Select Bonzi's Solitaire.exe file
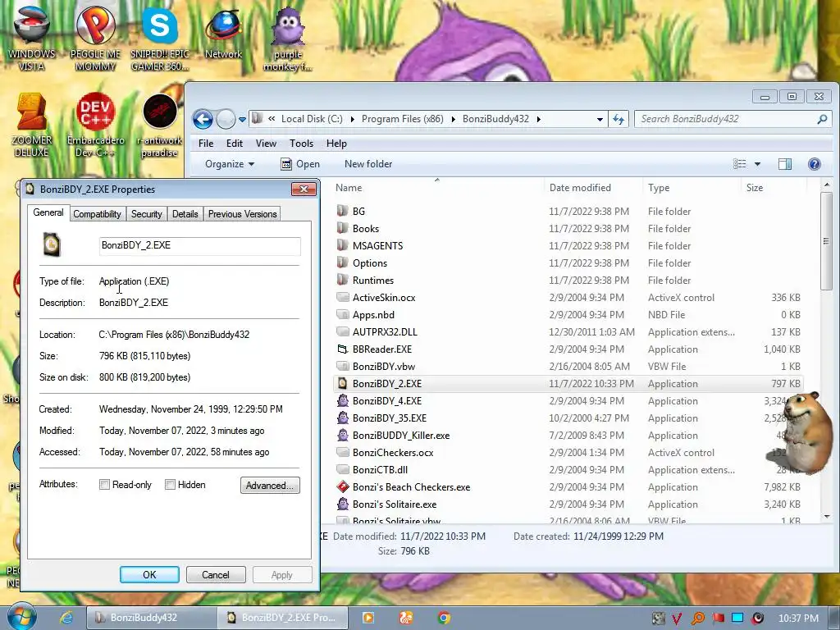Image resolution: width=840 pixels, height=630 pixels. [569, 504]
